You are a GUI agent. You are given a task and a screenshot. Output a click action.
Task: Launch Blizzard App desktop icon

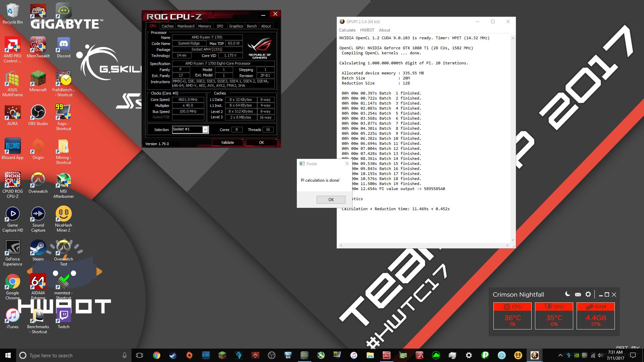(12, 149)
